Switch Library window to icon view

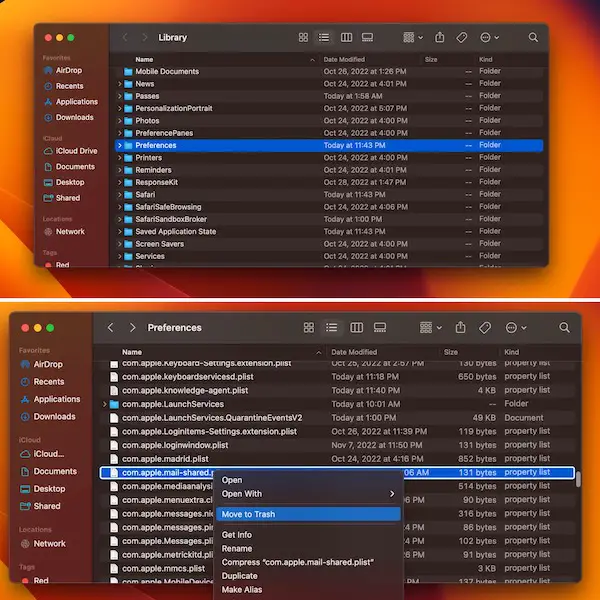[x=303, y=37]
